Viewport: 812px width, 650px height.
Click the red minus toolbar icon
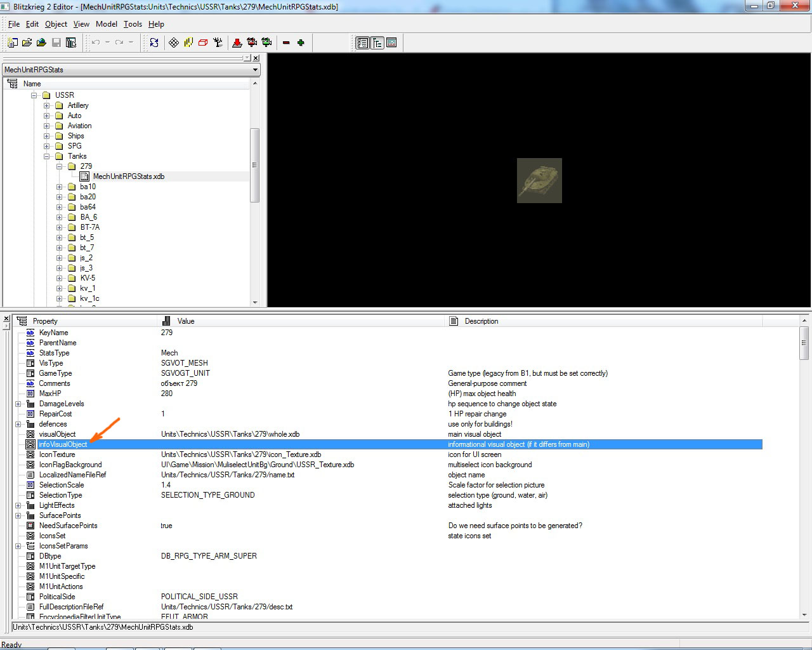point(286,43)
